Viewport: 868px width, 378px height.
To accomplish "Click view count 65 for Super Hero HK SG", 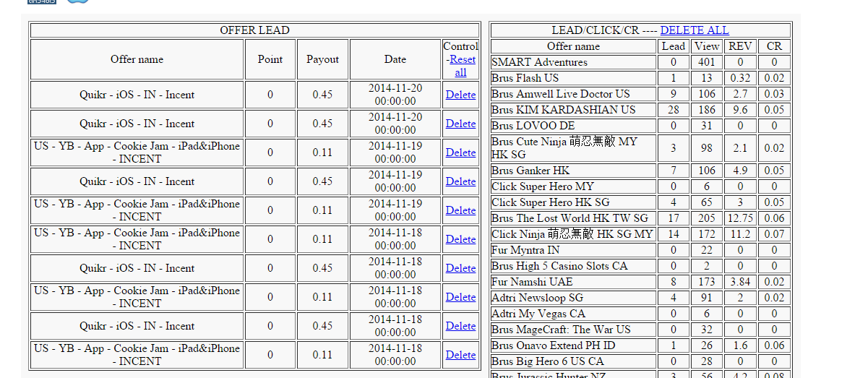I will 707,202.
